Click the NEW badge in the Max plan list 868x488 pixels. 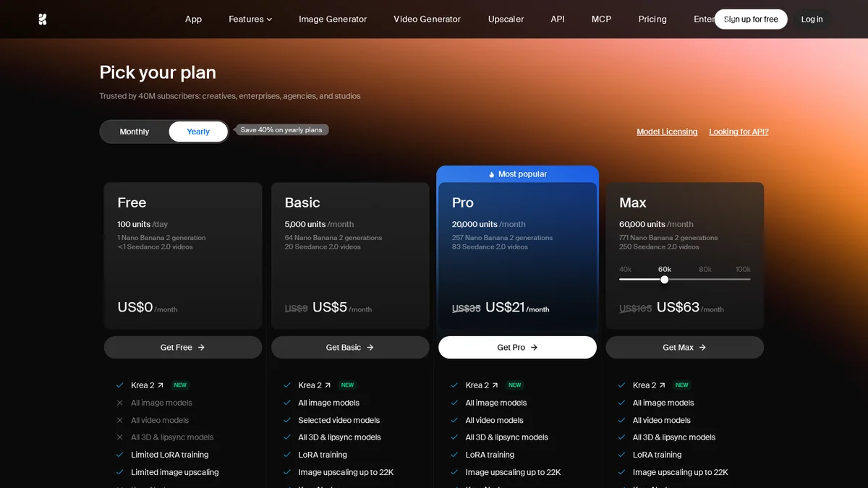pos(681,385)
